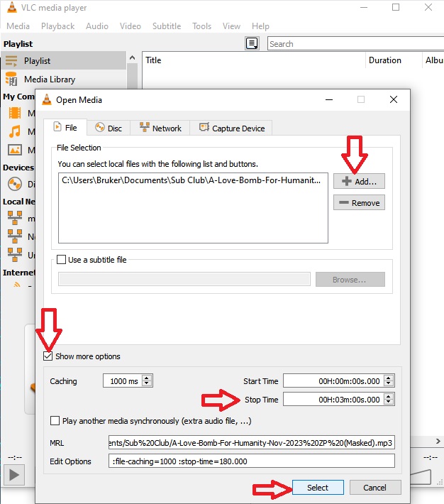Click the first Local Network icon
This screenshot has height=504, width=444.
tap(15, 218)
